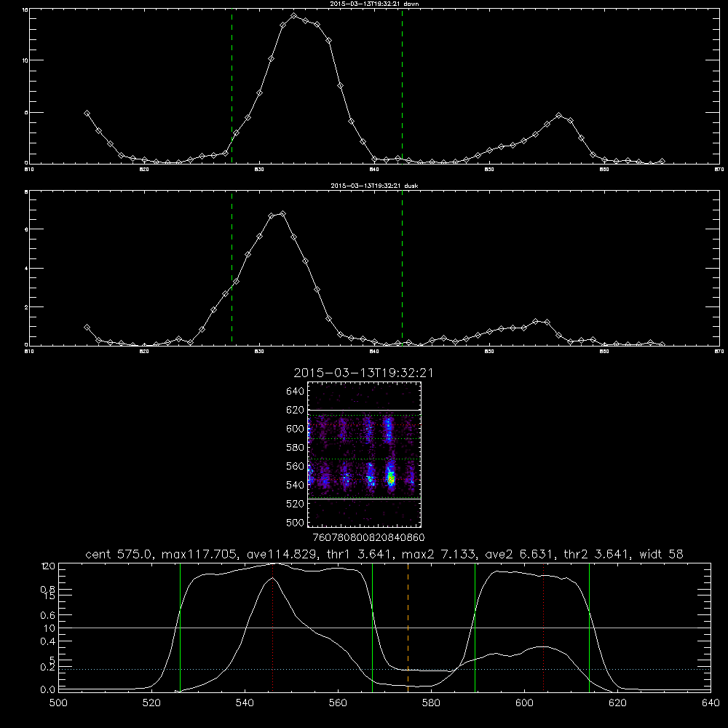The height and width of the screenshot is (728, 728).
Task: Click the blue dotted horizontal threshold line in bottom plot
Action: tap(384, 670)
